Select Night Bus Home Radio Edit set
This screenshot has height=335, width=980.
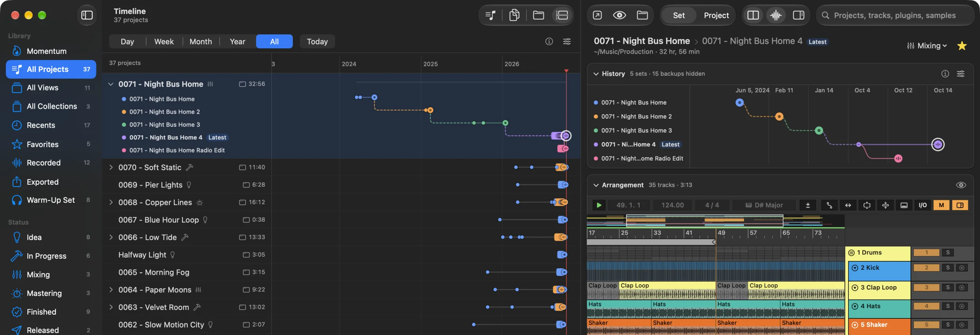177,150
